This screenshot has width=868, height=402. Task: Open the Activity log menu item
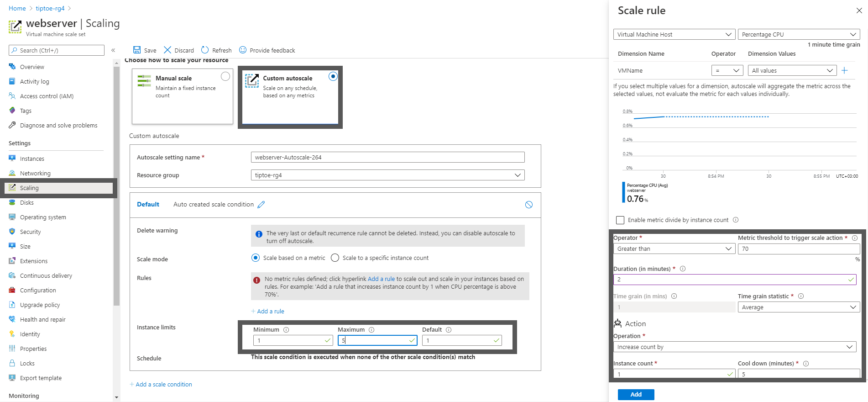tap(34, 81)
